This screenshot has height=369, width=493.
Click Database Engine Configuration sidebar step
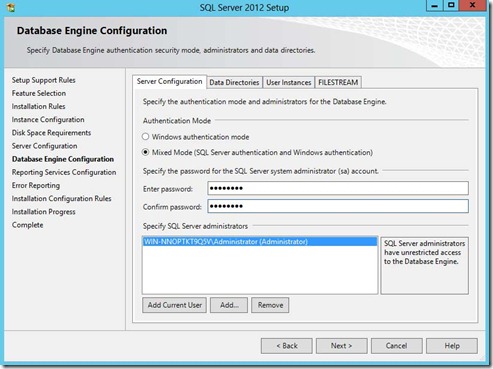(x=63, y=159)
